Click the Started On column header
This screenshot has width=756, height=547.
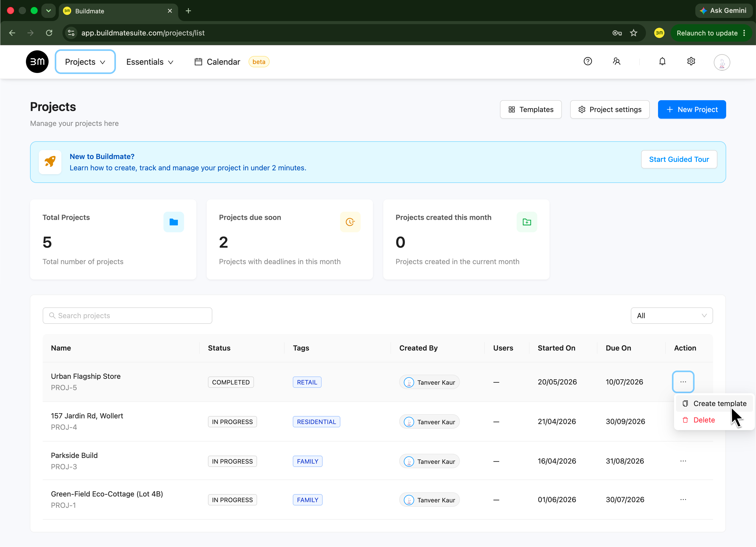point(556,348)
